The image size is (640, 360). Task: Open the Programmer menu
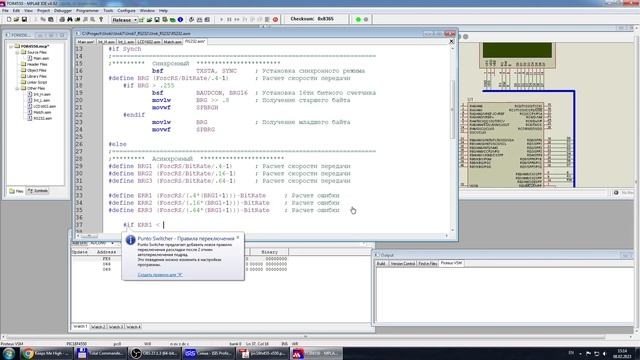87,11
